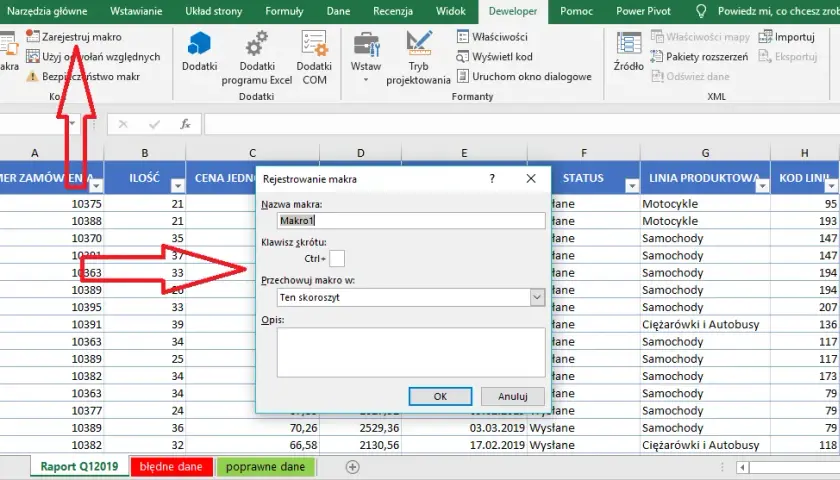Viewport: 840px width, 480px height.
Task: Switch to błędne dane sheet
Action: tap(171, 467)
